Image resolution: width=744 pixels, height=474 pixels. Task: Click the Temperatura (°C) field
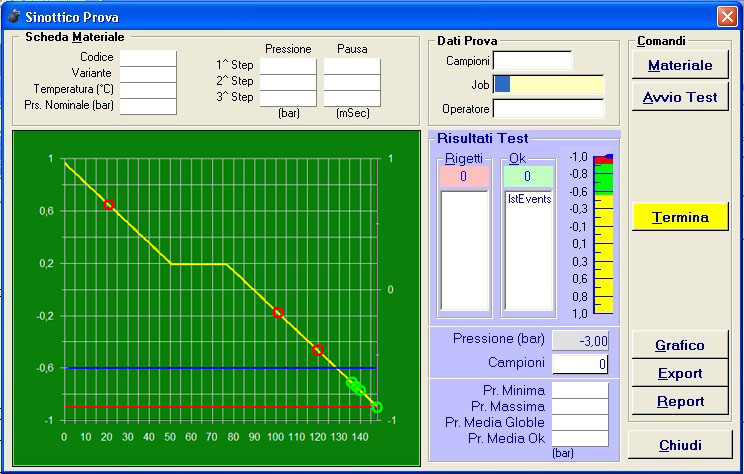[x=147, y=90]
